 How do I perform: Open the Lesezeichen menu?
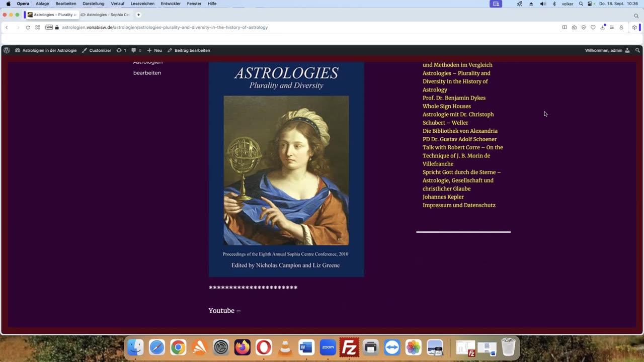point(142,4)
